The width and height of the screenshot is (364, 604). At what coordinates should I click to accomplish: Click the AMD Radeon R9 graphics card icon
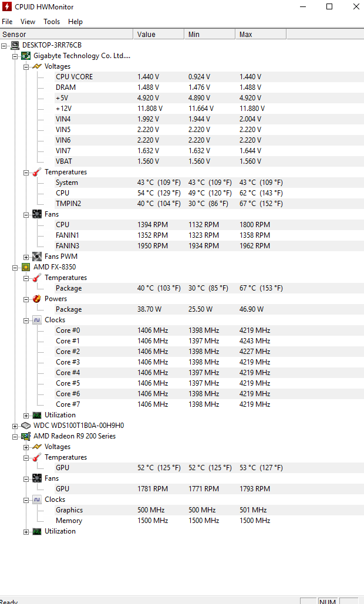pos(26,436)
